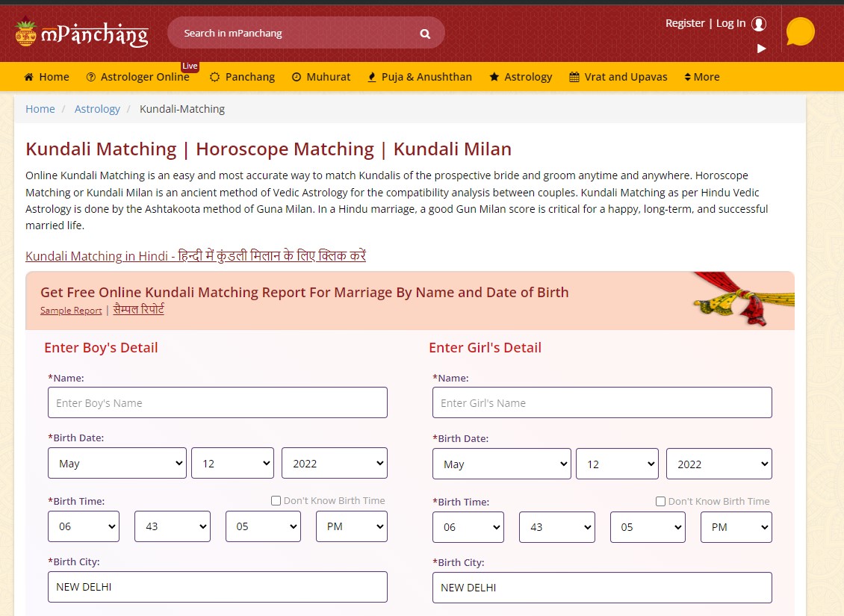Screen dimensions: 844x616
Task: Click the search magnifier icon
Action: coord(425,34)
